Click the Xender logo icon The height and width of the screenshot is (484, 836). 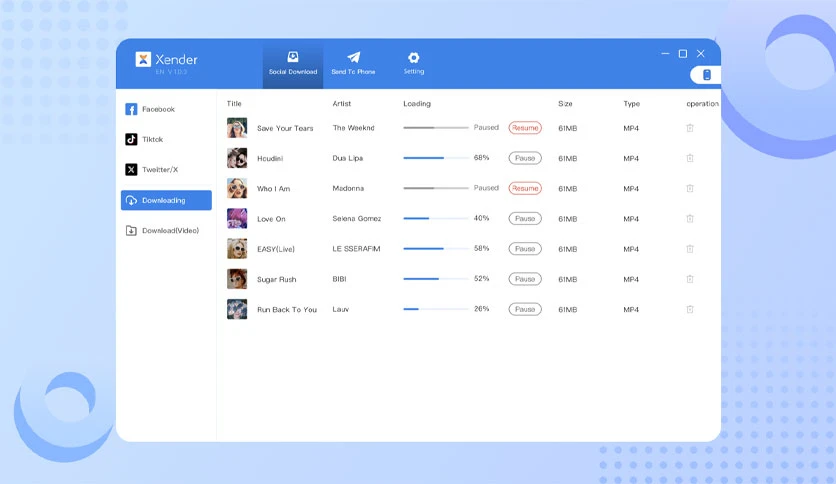click(x=143, y=59)
